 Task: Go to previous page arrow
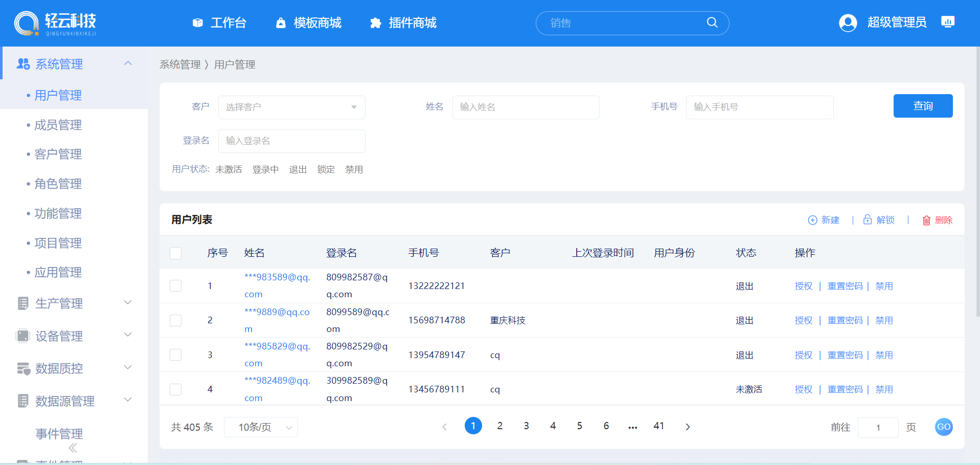coord(444,427)
